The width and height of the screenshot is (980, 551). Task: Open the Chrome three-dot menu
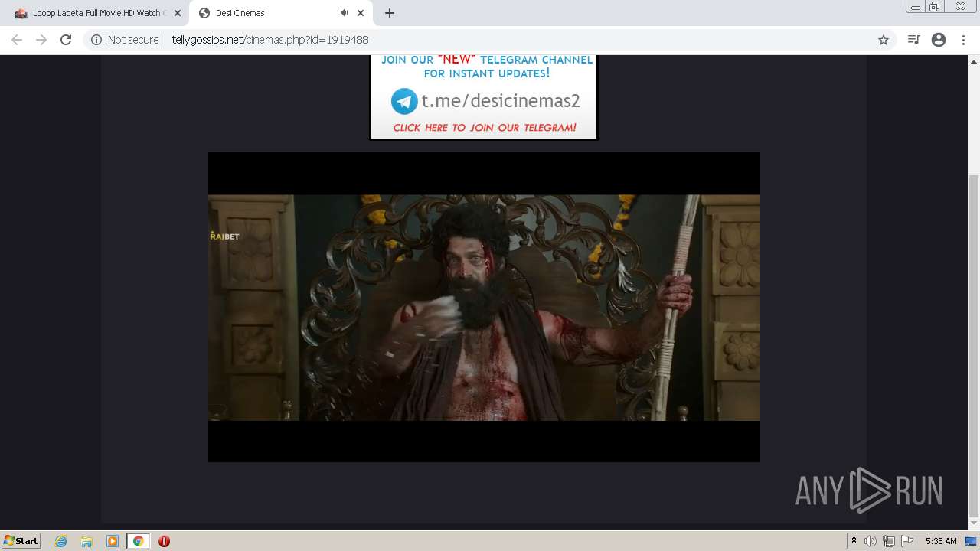point(963,40)
